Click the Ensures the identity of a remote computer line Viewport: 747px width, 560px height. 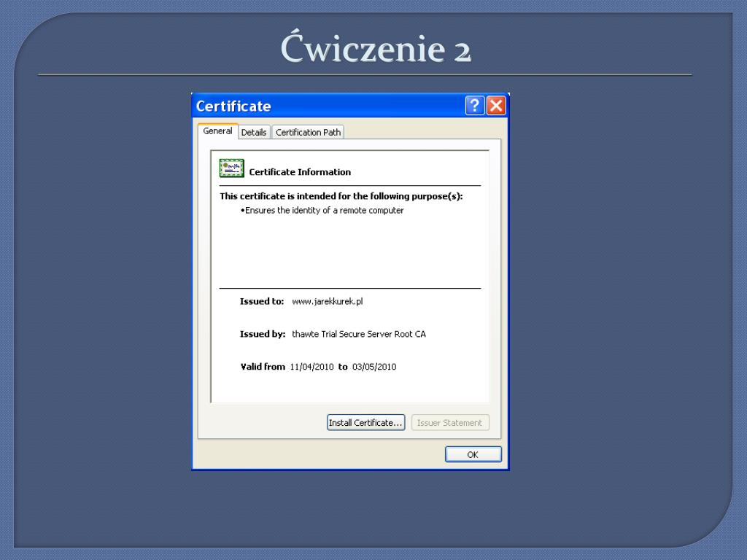(322, 211)
